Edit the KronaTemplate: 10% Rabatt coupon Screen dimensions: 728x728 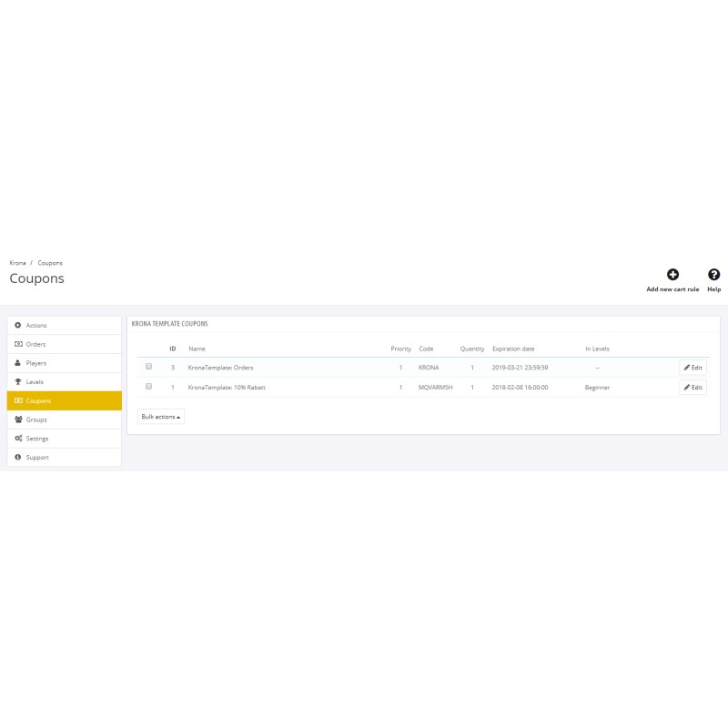[693, 387]
